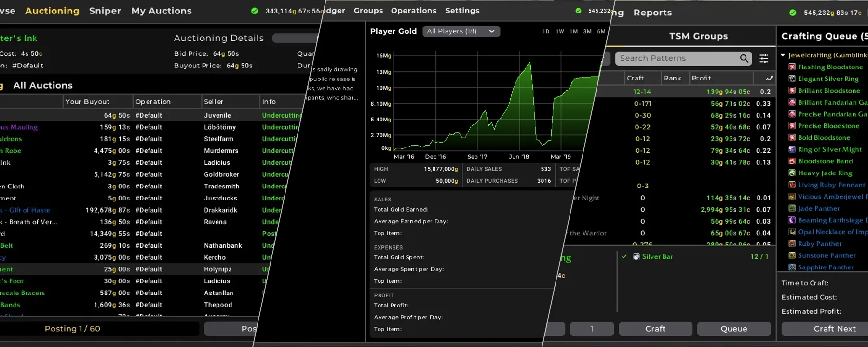Viewport: 868px width, 347px height.
Task: Toggle the Silver Bar green checkmark
Action: pos(624,257)
